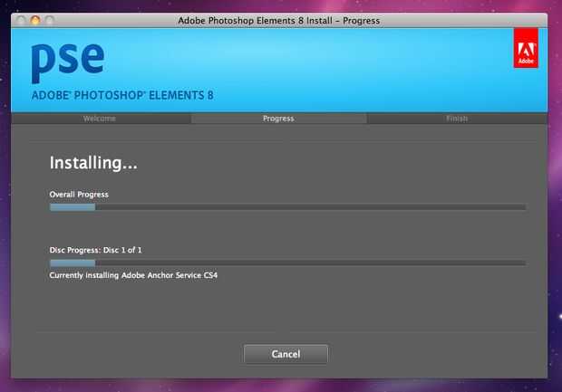Click the Disc Progress bar
This screenshot has height=392, width=562.
pos(288,263)
